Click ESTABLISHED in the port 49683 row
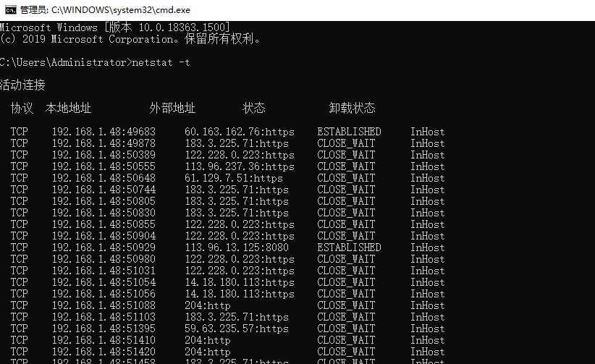Viewport: 595px width, 364px height. [x=349, y=132]
